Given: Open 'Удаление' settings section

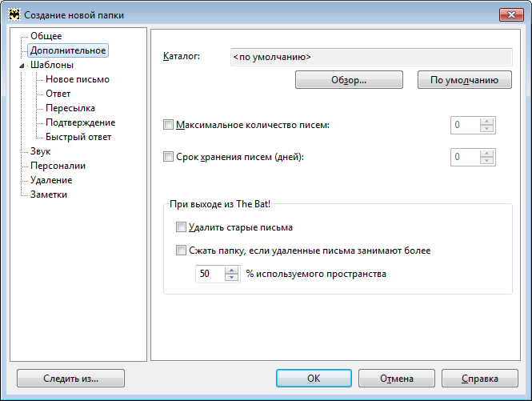Looking at the screenshot, I should click(x=51, y=180).
